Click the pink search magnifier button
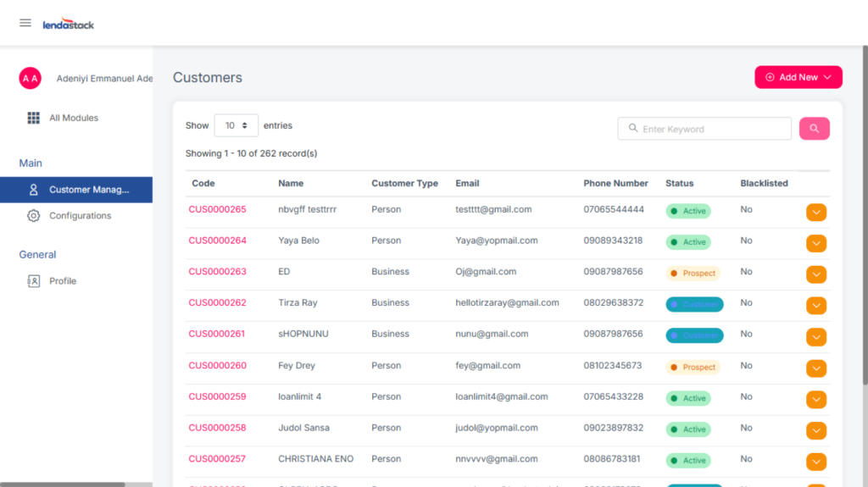Image resolution: width=868 pixels, height=487 pixels. tap(814, 129)
